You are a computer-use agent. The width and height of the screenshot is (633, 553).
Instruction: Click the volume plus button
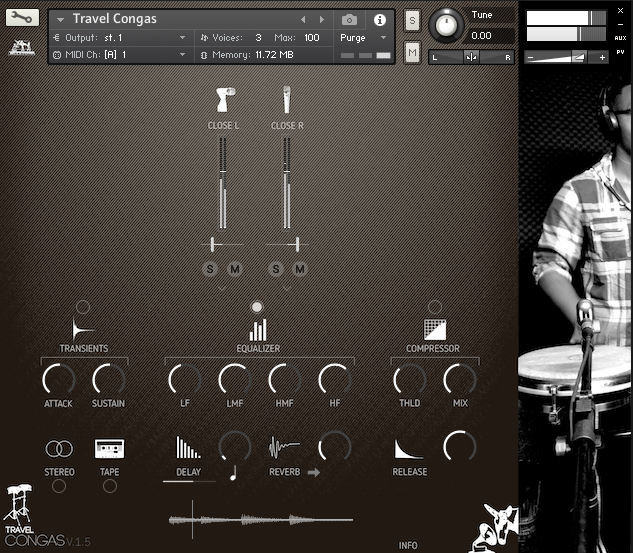602,58
